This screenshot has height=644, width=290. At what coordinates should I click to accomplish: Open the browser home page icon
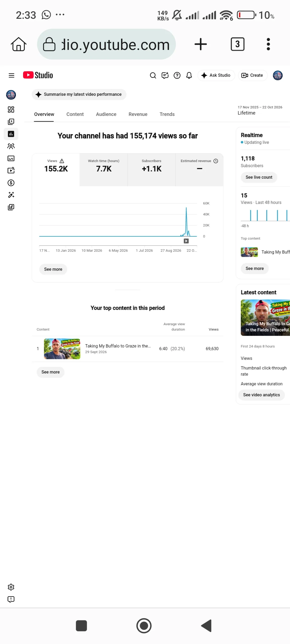(19, 44)
